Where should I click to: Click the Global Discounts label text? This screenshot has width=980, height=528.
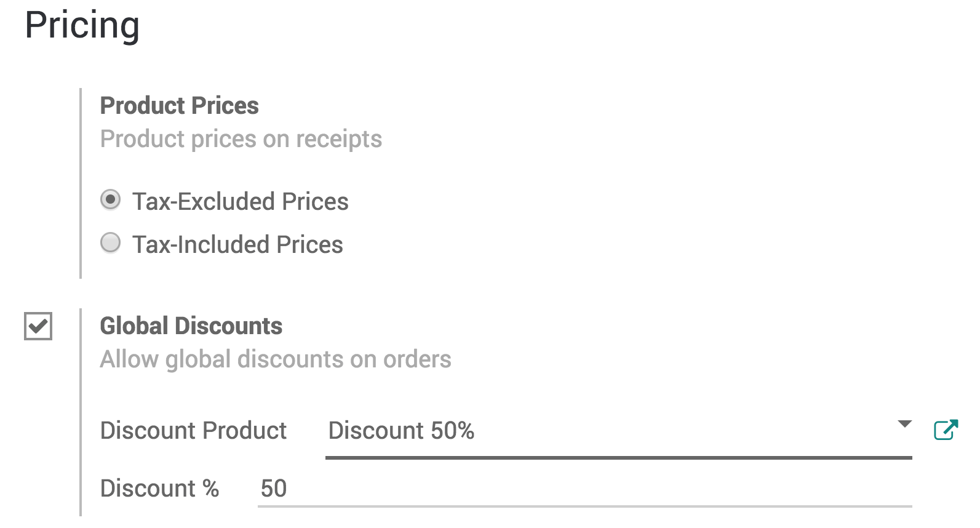(191, 326)
